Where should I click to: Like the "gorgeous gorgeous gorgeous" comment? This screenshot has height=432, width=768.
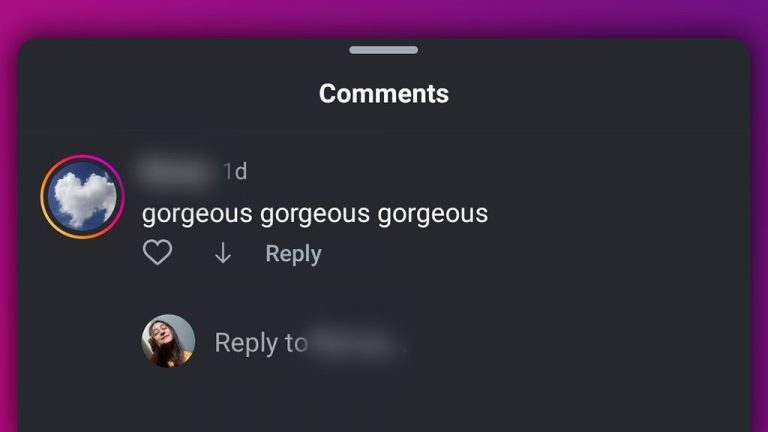click(x=157, y=252)
